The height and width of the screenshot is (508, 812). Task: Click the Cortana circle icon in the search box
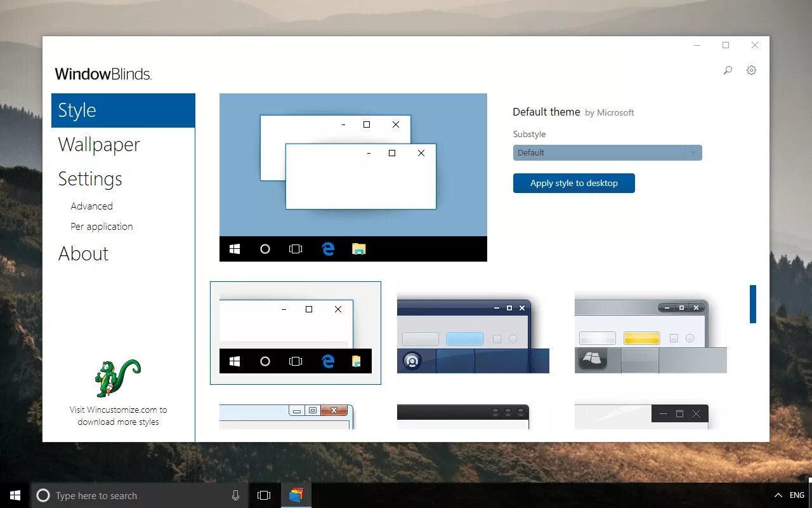[x=43, y=495]
